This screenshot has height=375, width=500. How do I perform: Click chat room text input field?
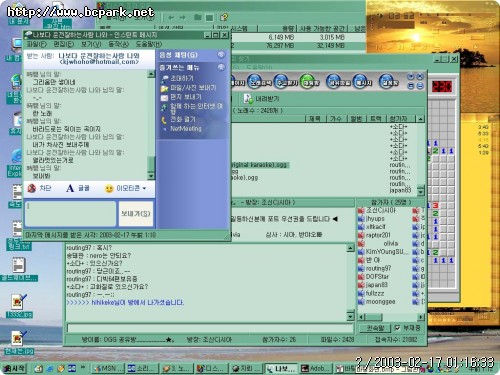pos(210,328)
